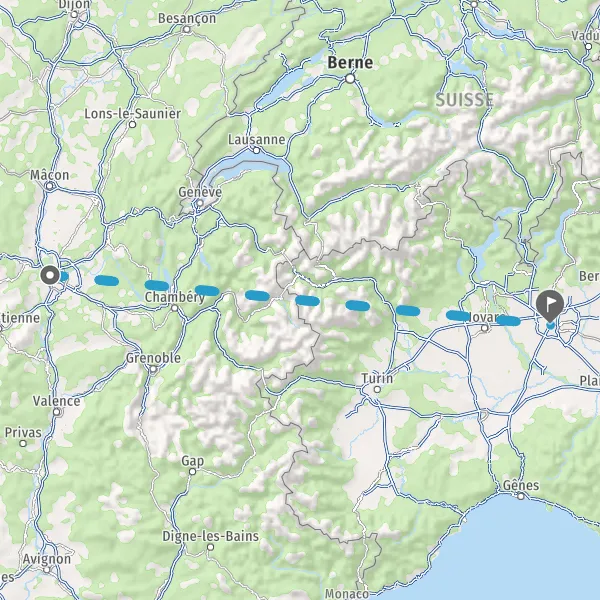Screen dimensions: 600x600
Task: Click the Lausanne city marker
Action: click(x=257, y=150)
